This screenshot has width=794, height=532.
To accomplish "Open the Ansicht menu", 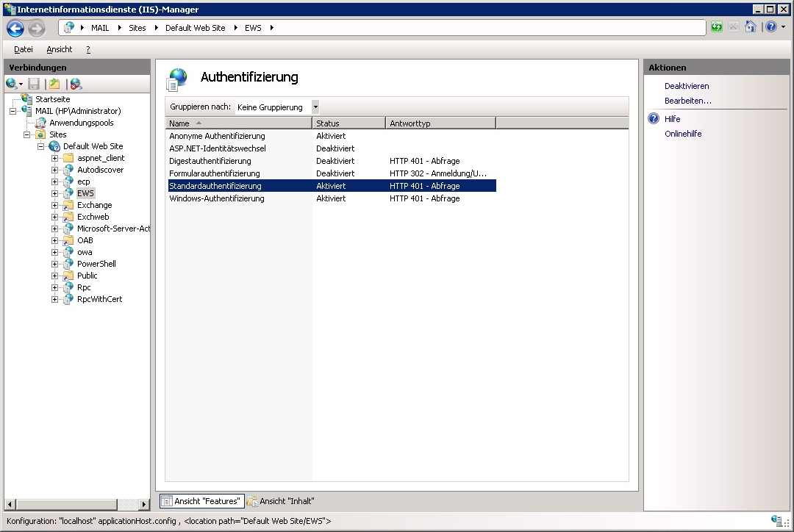I will 59,49.
